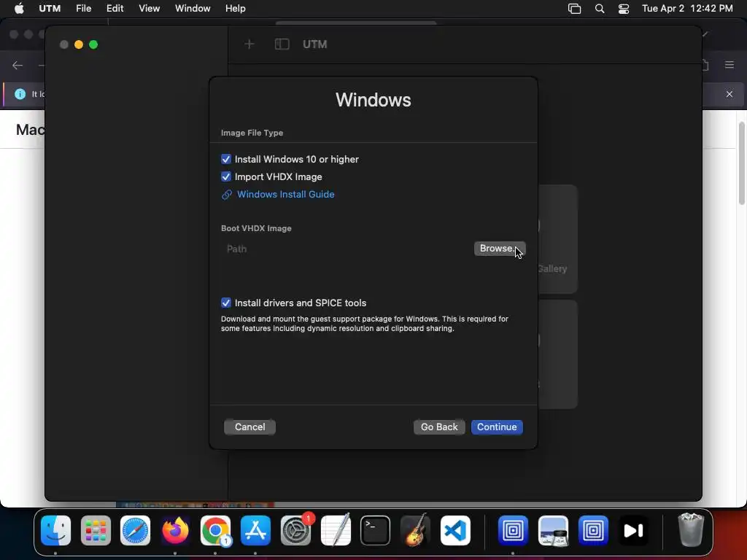The width and height of the screenshot is (747, 560).
Task: Open the Window menu
Action: [x=193, y=9]
